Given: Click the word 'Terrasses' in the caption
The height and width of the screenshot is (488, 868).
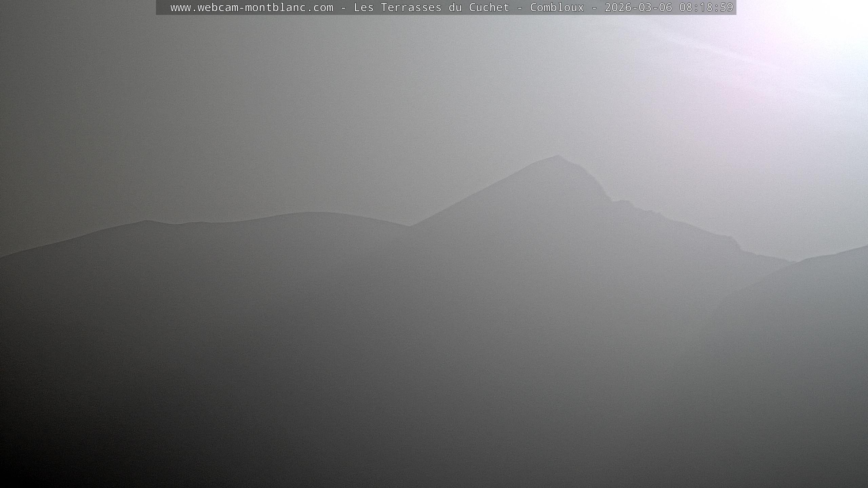Looking at the screenshot, I should point(411,7).
